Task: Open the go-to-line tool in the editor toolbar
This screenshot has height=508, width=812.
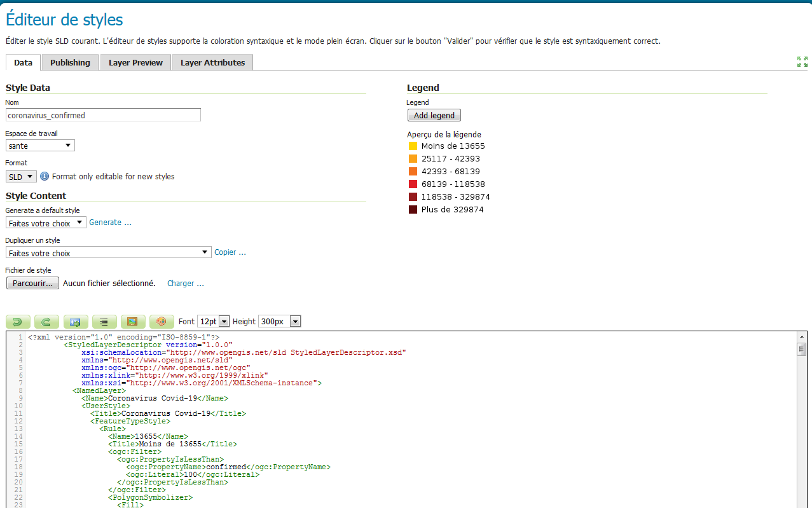Action: pyautogui.click(x=75, y=322)
